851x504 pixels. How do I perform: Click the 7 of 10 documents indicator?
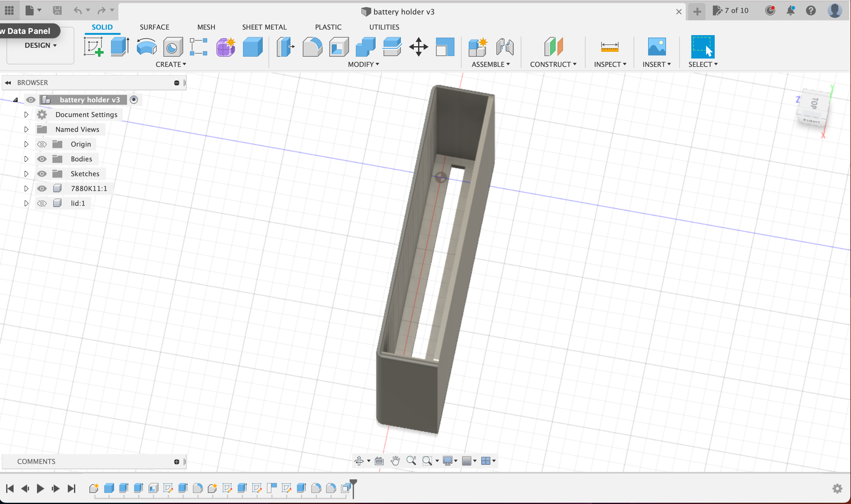click(x=730, y=10)
